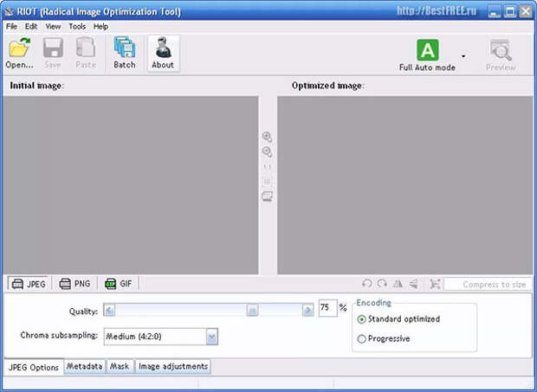
Task: Click the fit to window icon
Action: (267, 182)
